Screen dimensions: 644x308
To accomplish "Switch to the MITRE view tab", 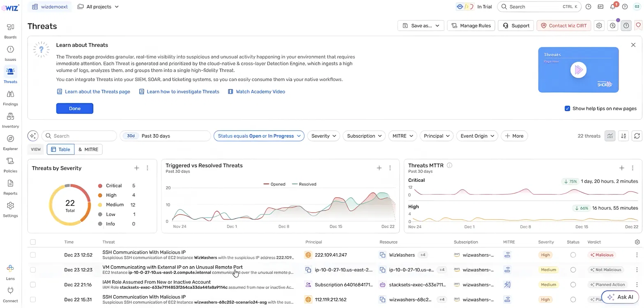I will 88,149.
